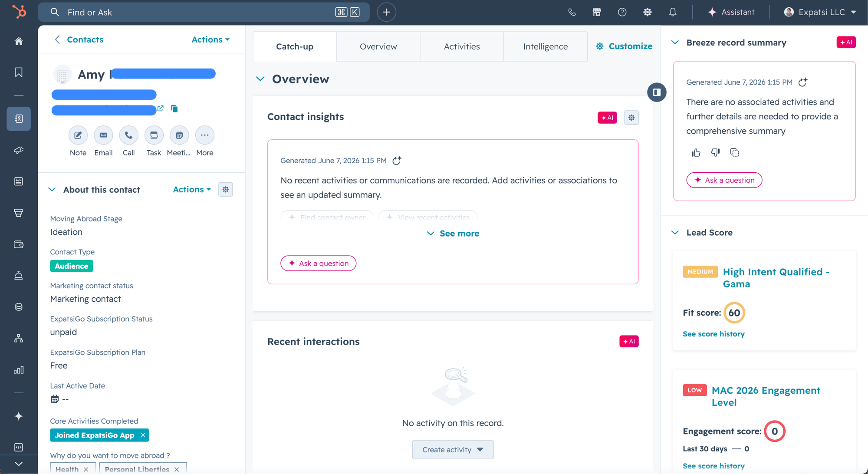The height and width of the screenshot is (474, 868).
Task: Open More contact actions
Action: [x=204, y=135]
